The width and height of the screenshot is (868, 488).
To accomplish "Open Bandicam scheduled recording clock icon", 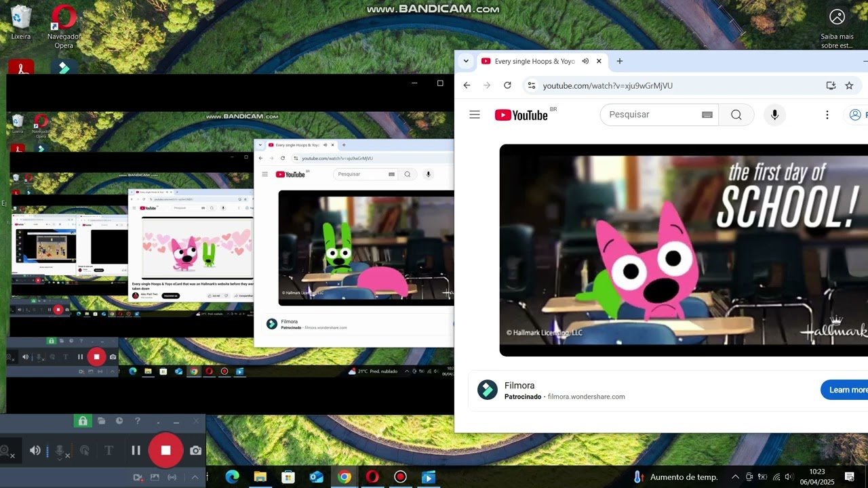I will coord(119,421).
